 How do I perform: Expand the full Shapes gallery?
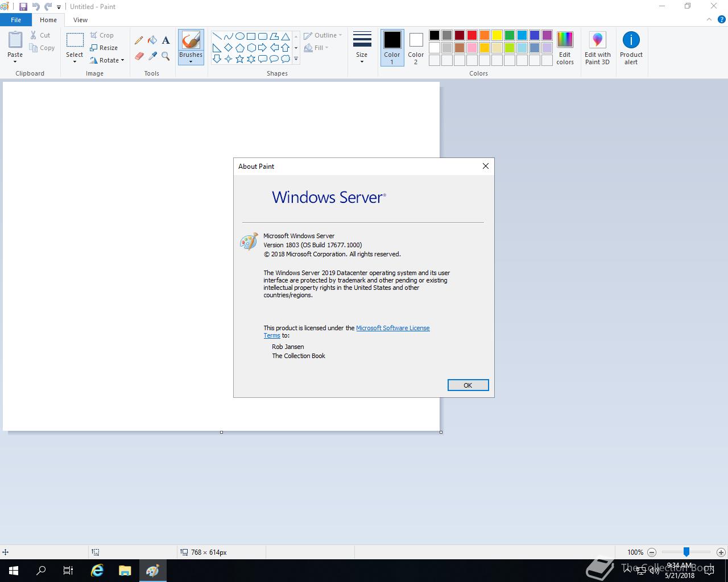(x=296, y=59)
